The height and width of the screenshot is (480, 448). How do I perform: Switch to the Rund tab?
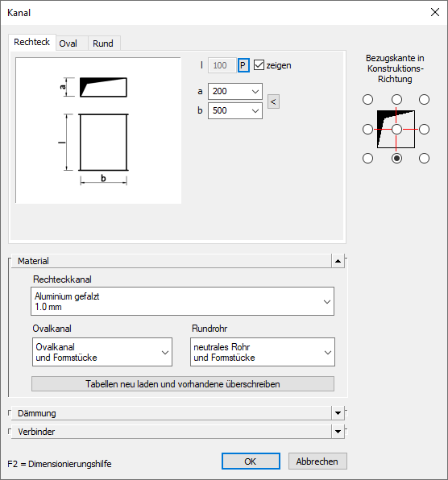pyautogui.click(x=104, y=43)
